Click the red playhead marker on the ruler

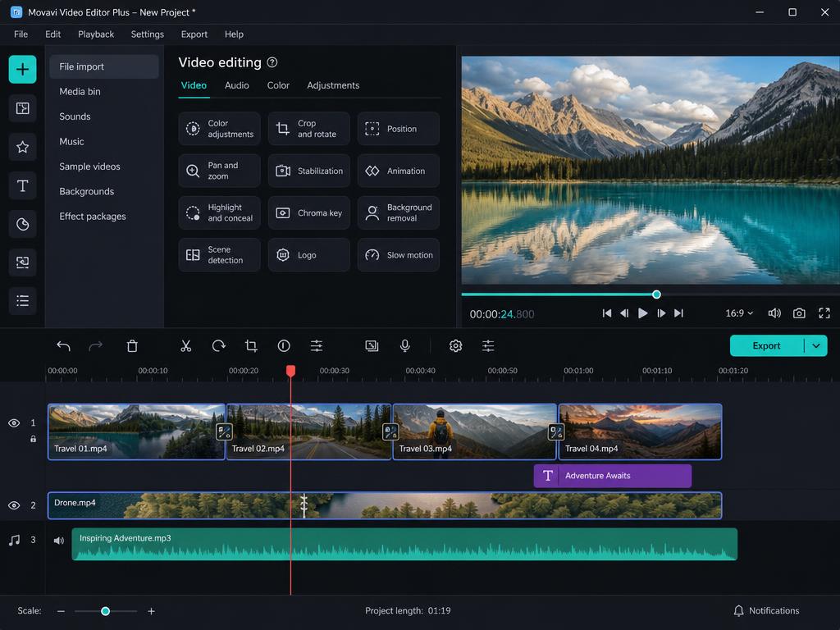pos(291,371)
